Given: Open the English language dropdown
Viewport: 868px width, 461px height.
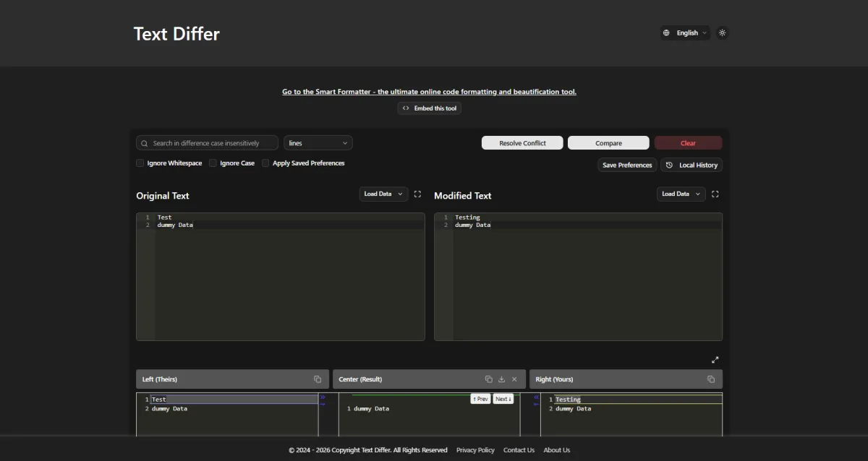Looking at the screenshot, I should click(685, 33).
